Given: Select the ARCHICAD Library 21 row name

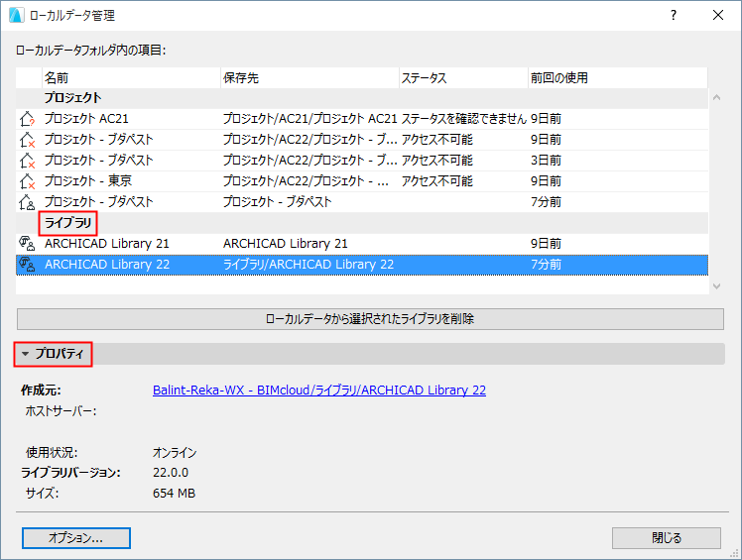Looking at the screenshot, I should [x=107, y=244].
